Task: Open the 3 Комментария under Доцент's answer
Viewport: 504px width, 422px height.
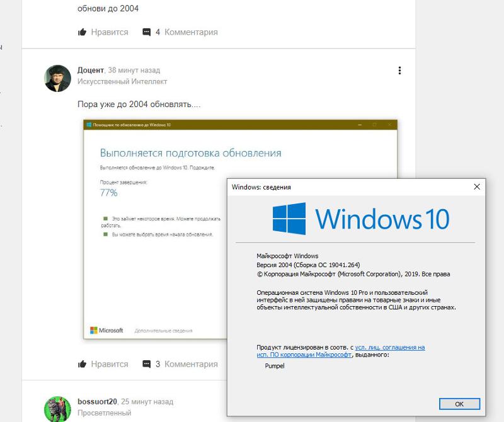Action: (180, 364)
